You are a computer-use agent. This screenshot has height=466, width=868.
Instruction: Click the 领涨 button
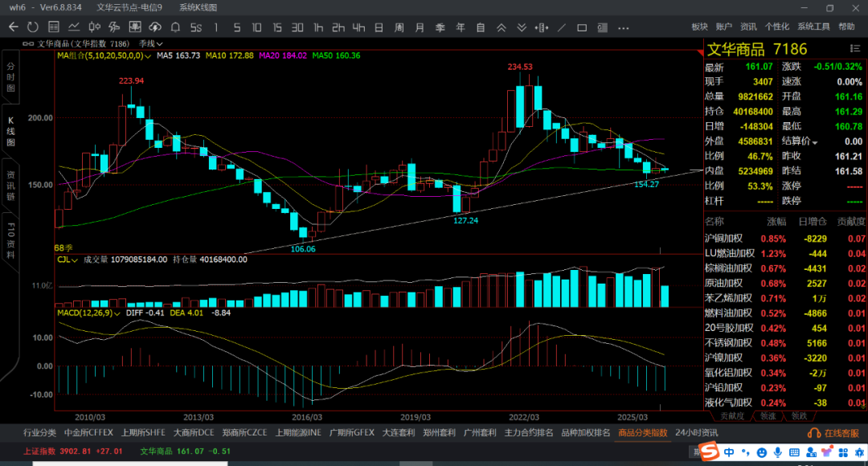[768, 416]
